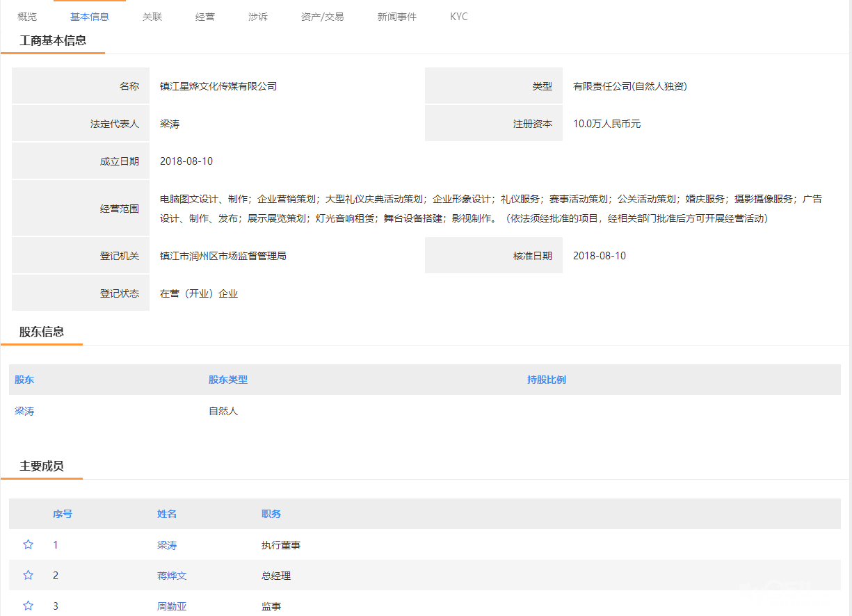Click the 姓名 column header

167,514
